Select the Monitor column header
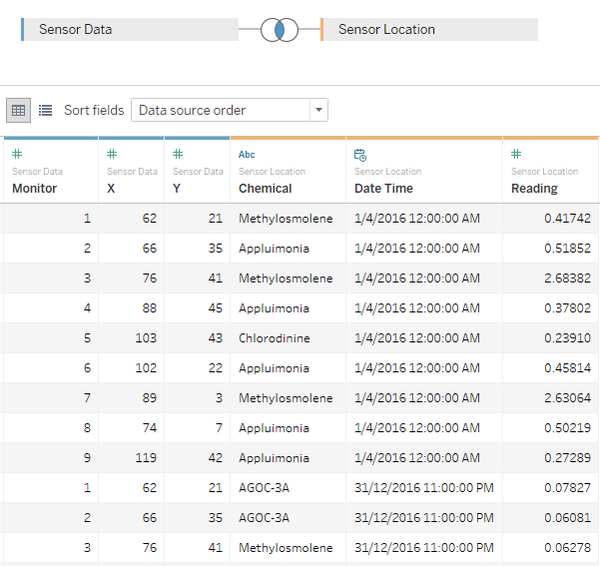 click(35, 188)
